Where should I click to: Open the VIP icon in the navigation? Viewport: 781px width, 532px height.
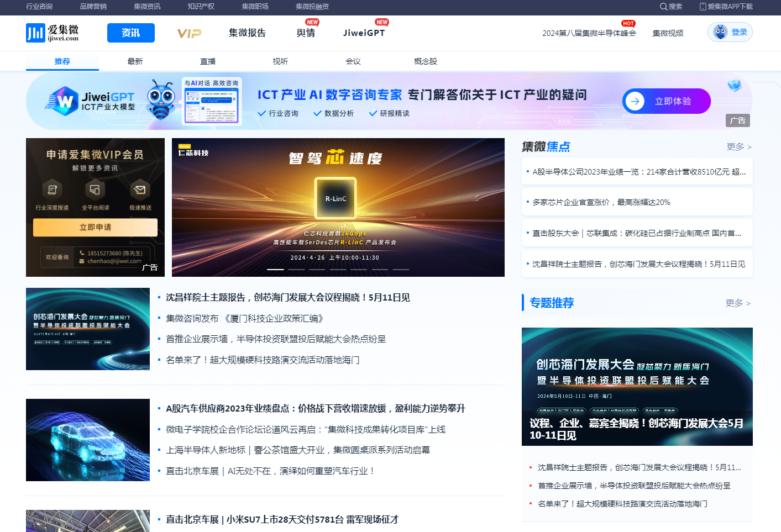coord(189,33)
